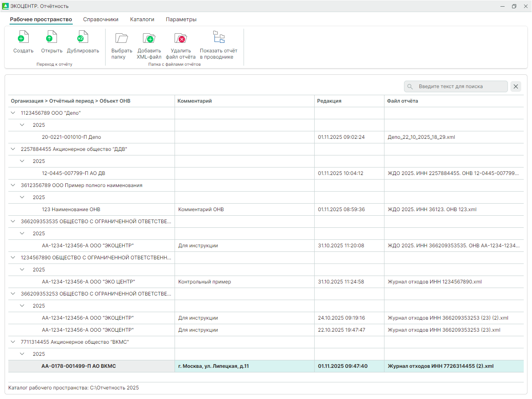Click the magnifier icon in search box
The width and height of the screenshot is (532, 399).
(410, 86)
